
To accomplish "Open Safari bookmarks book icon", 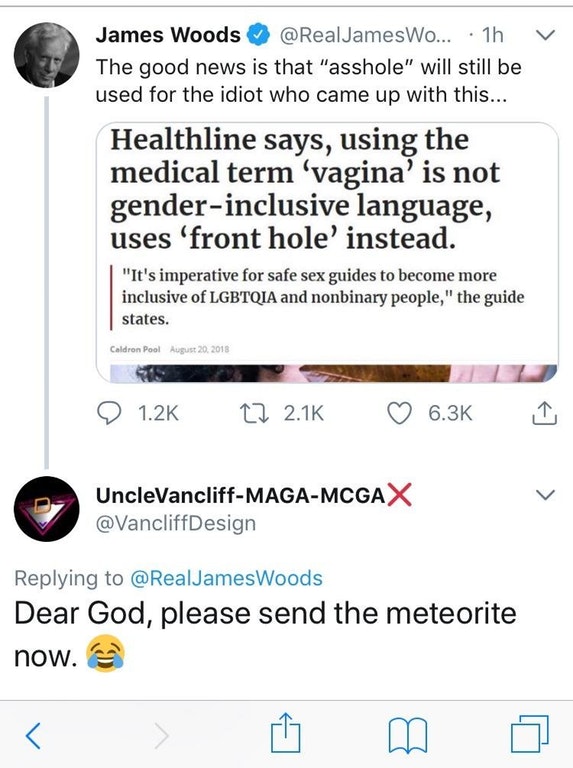I will pos(408,735).
